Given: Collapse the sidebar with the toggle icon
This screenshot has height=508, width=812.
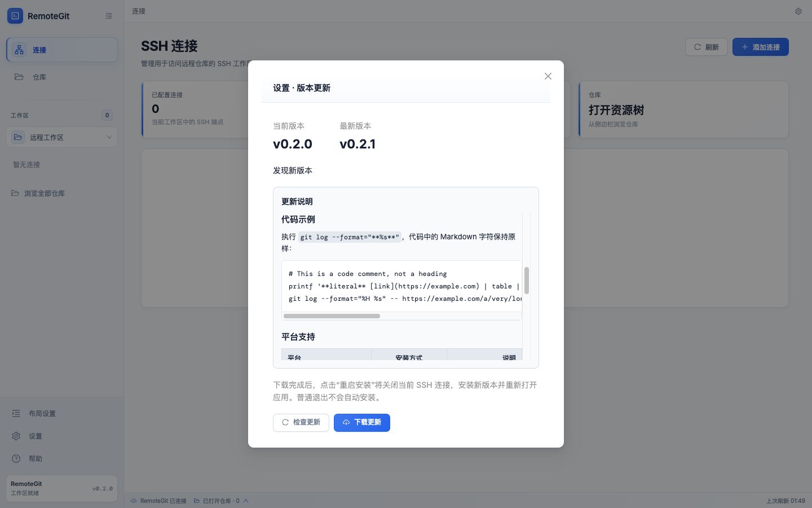Looking at the screenshot, I should tap(109, 16).
